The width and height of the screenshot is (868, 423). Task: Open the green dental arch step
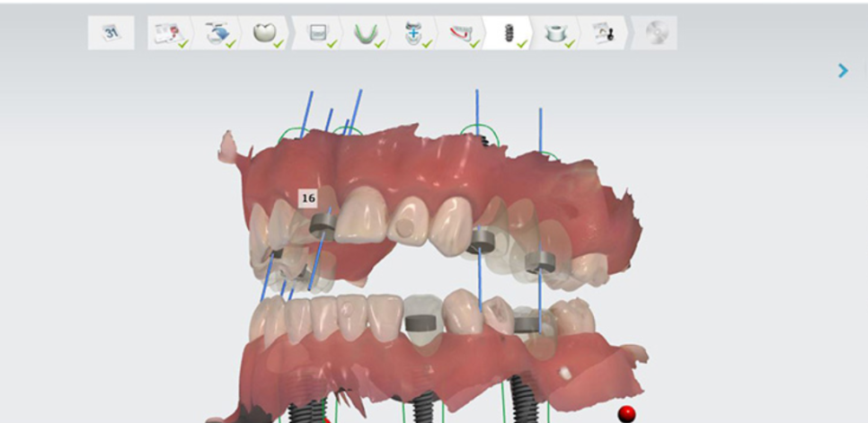pyautogui.click(x=364, y=33)
